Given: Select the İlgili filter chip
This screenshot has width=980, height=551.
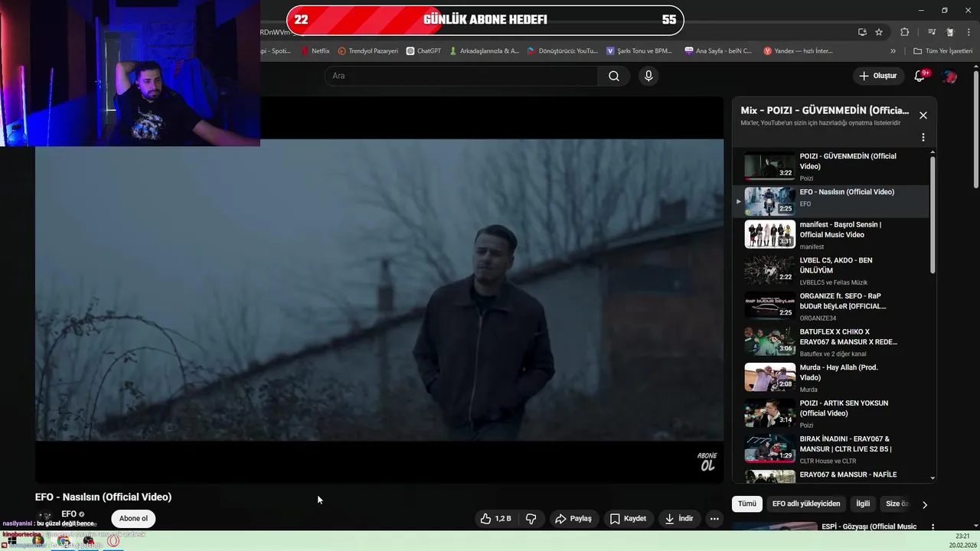Looking at the screenshot, I should pyautogui.click(x=863, y=504).
